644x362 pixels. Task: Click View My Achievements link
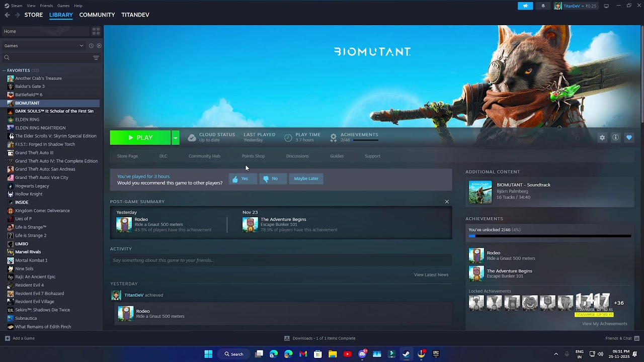click(604, 324)
